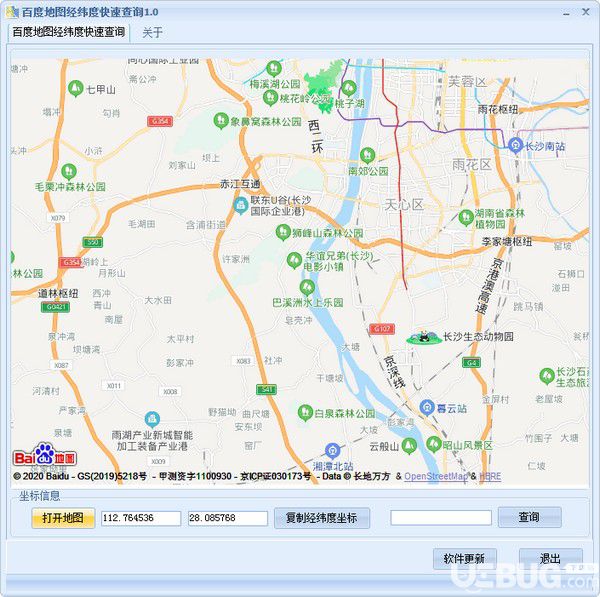Focus the longitude field showing 112.764536
The width and height of the screenshot is (600, 597).
[141, 518]
